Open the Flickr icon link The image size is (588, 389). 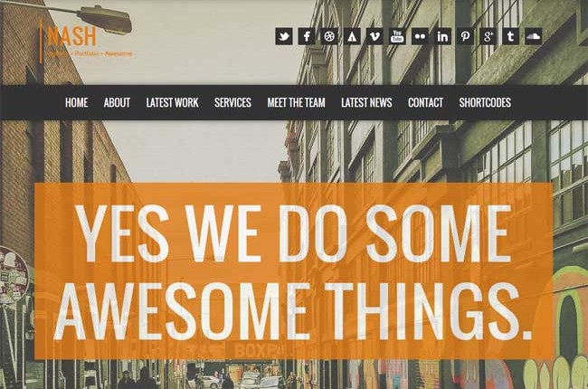[x=420, y=36]
